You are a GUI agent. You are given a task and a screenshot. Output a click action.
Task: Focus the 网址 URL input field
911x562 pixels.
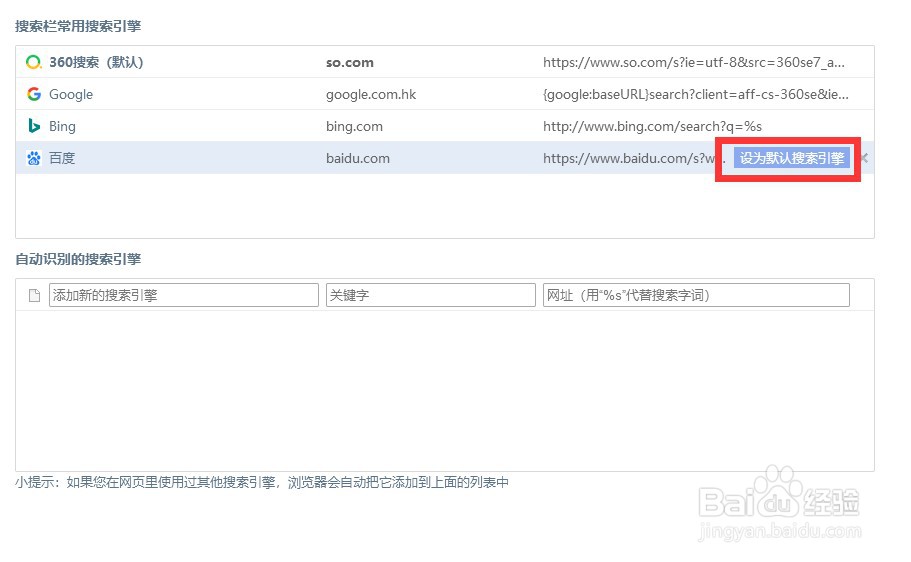[x=696, y=295]
